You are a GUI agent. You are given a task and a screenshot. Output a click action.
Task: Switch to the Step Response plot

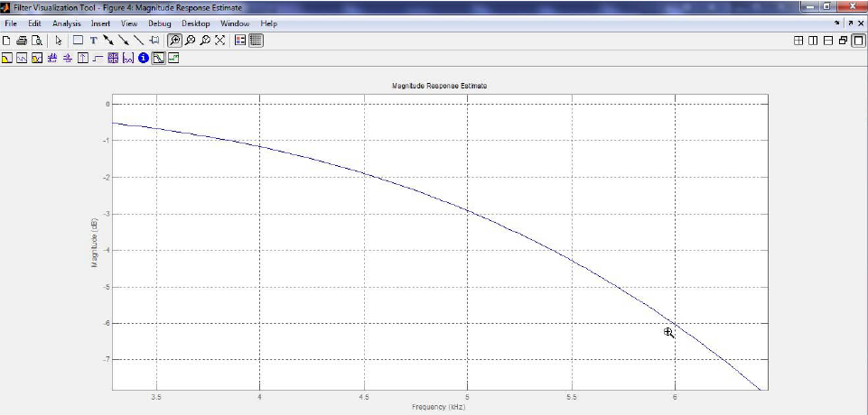tap(98, 58)
